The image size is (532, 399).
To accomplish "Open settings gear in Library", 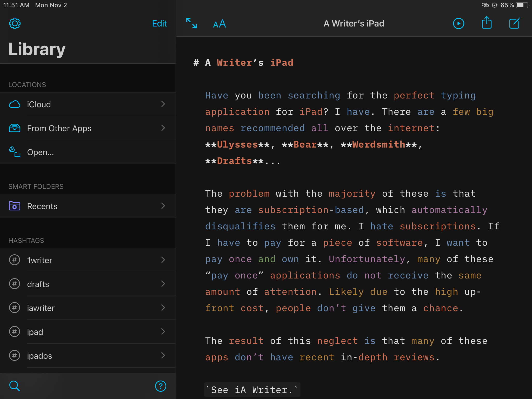I will click(x=15, y=24).
